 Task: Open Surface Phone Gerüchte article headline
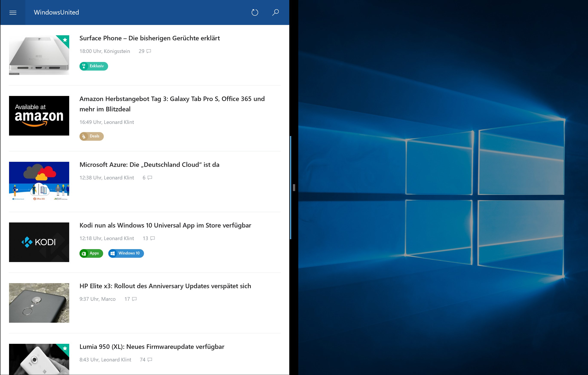coord(149,38)
